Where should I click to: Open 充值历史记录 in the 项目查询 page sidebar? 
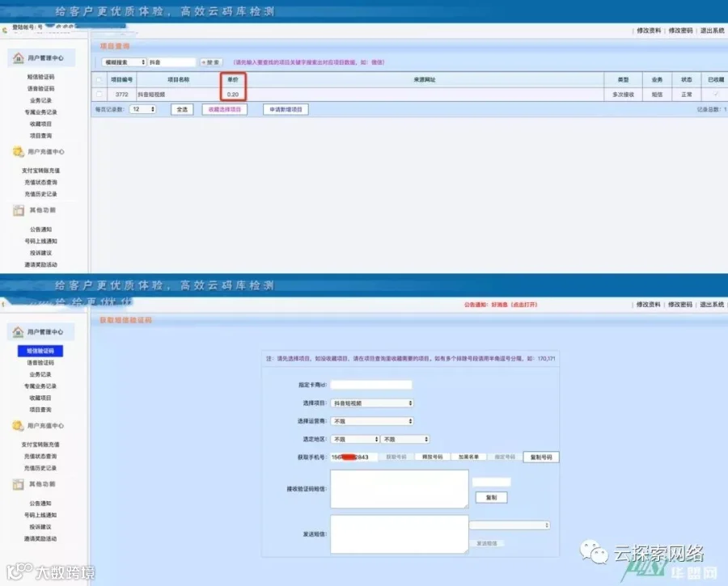coord(40,195)
